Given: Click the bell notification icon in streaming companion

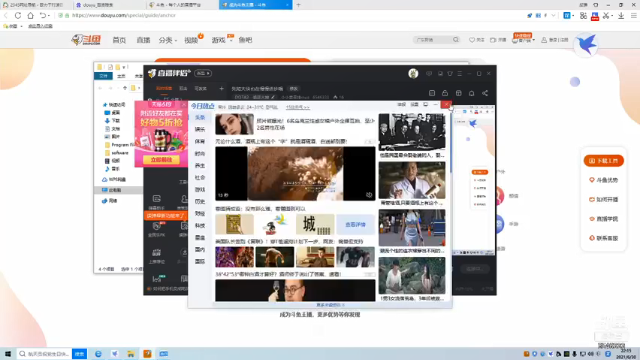Looking at the screenshot, I should [x=471, y=93].
